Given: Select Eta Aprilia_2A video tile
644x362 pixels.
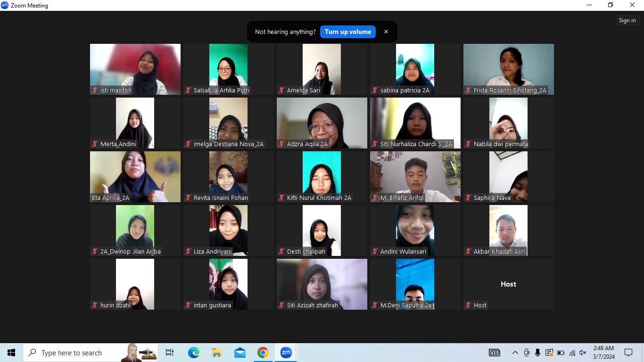Looking at the screenshot, I should 135,176.
